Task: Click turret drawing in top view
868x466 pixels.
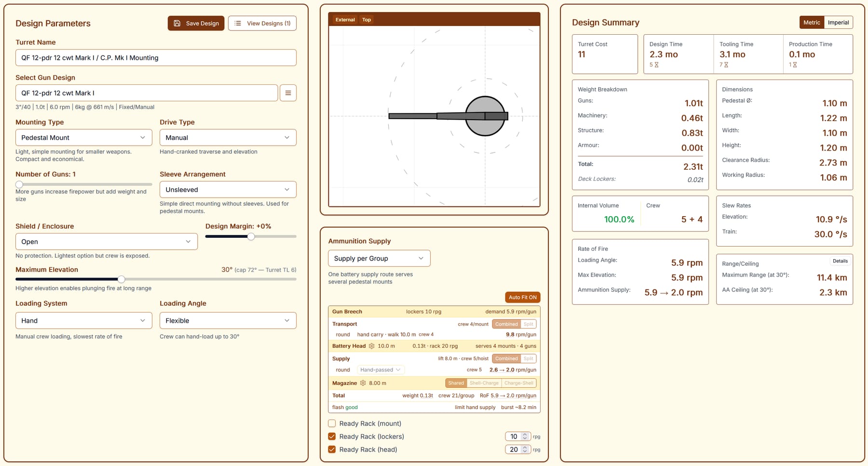Action: (x=448, y=116)
